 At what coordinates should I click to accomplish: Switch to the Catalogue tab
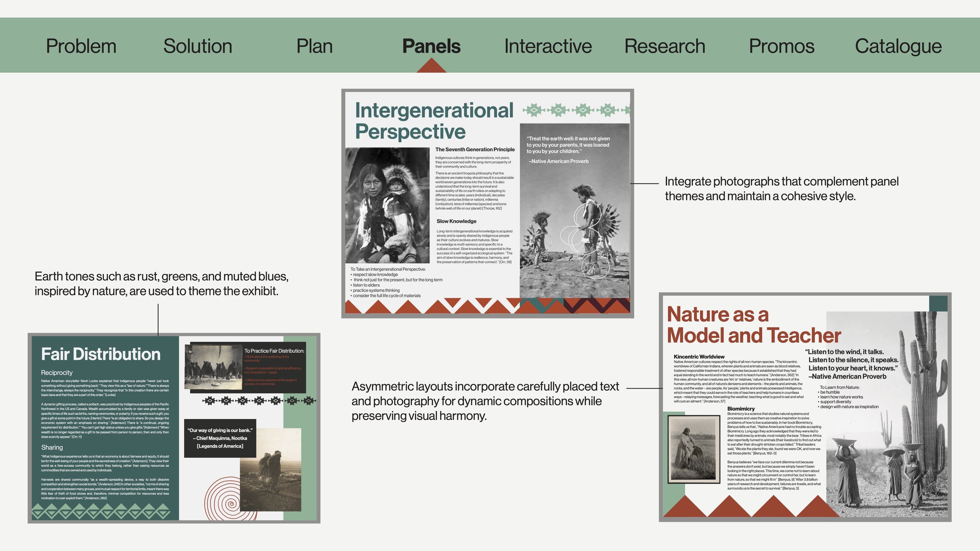(898, 46)
